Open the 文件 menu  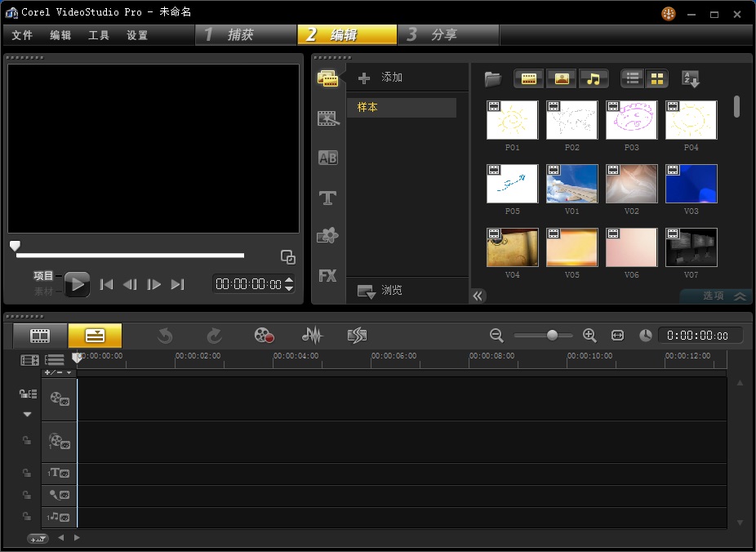(22, 35)
